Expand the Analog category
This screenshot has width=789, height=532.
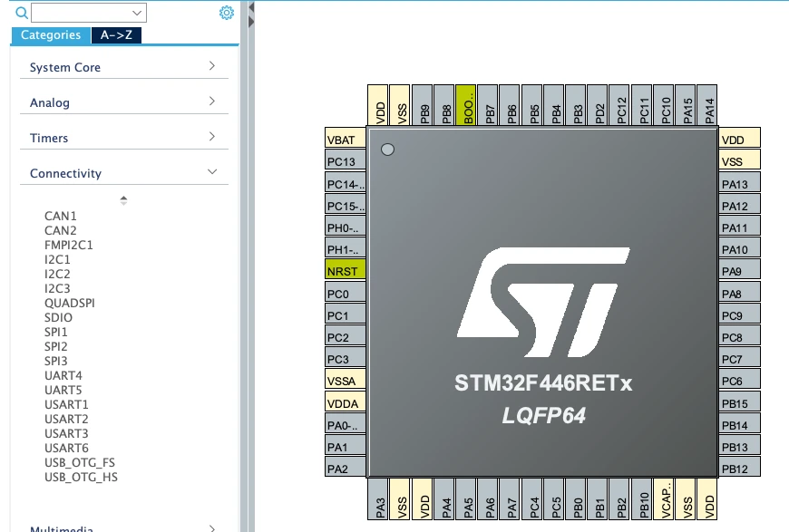point(123,102)
